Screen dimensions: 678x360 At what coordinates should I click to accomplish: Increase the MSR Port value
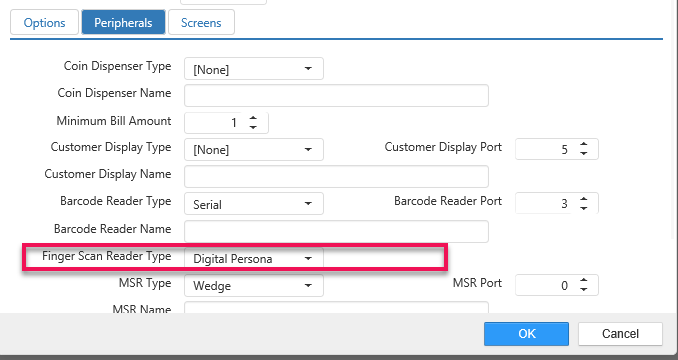(584, 280)
